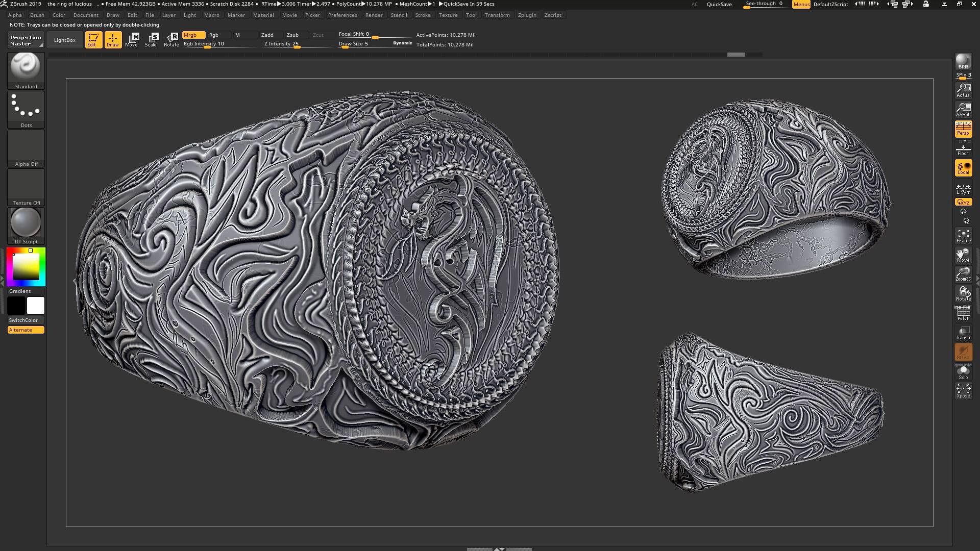Click the Frame view icon
Image resolution: width=980 pixels, height=551 pixels.
click(963, 235)
